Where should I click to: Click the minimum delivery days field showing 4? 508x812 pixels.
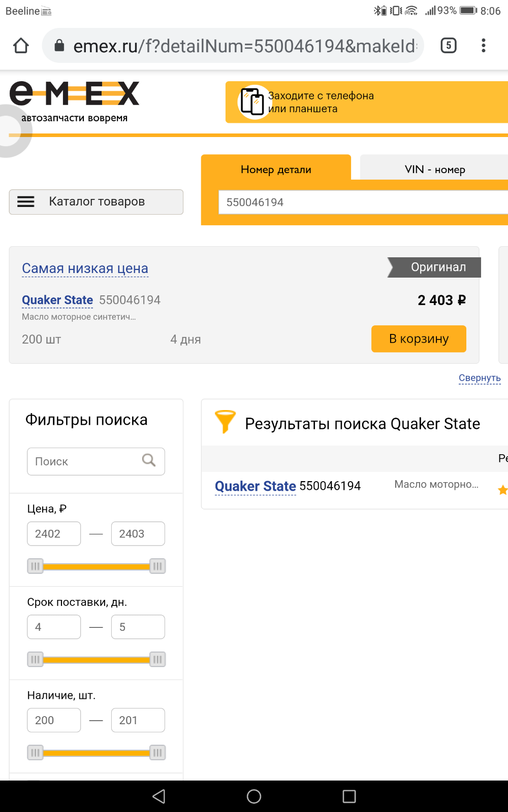coord(54,627)
